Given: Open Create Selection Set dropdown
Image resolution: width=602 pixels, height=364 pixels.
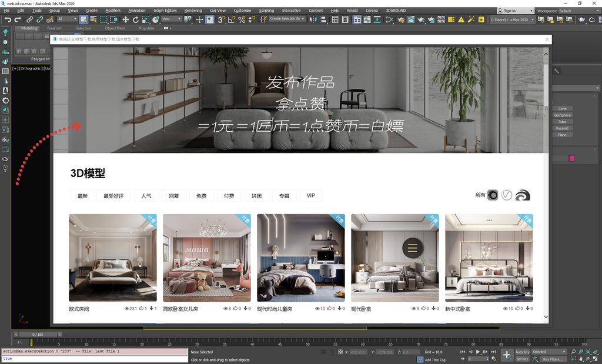Looking at the screenshot, I should (287, 19).
